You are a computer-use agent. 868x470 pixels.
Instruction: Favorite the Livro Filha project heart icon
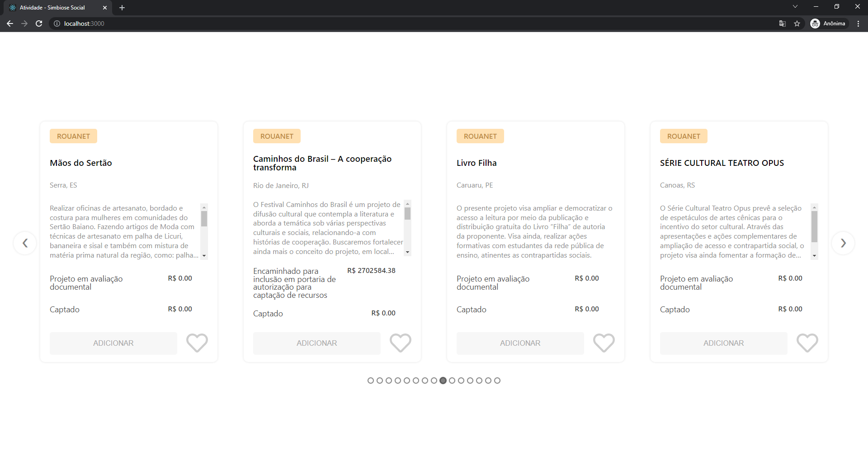tap(604, 343)
